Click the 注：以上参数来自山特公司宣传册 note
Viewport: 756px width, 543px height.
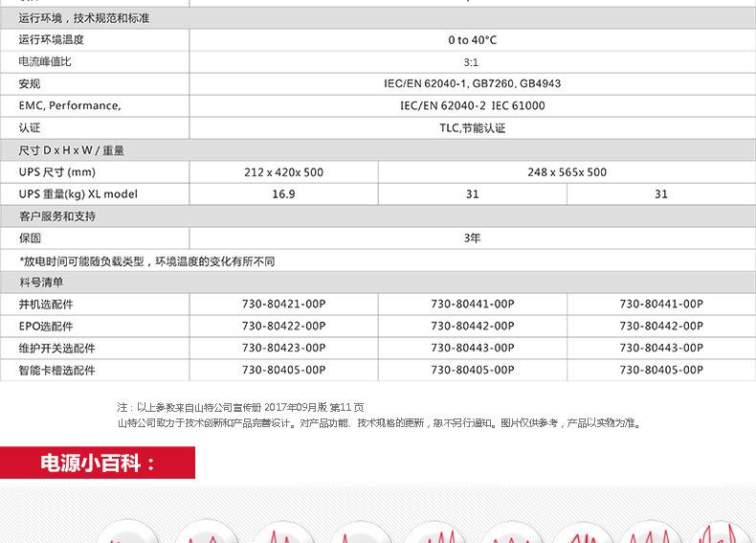[240, 407]
